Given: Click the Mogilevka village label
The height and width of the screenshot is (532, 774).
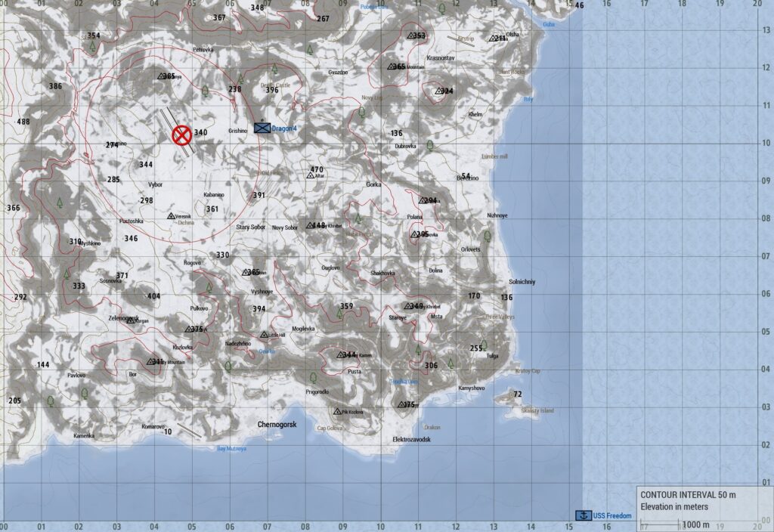Looking at the screenshot, I should click(x=303, y=329).
